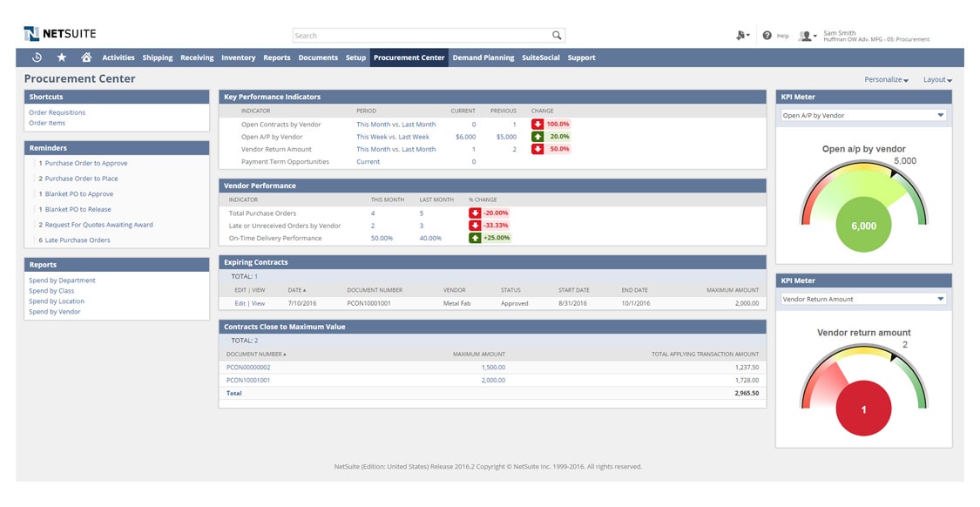Viewport: 980px width, 507px height.
Task: Open the Help question mark icon
Action: (x=767, y=36)
